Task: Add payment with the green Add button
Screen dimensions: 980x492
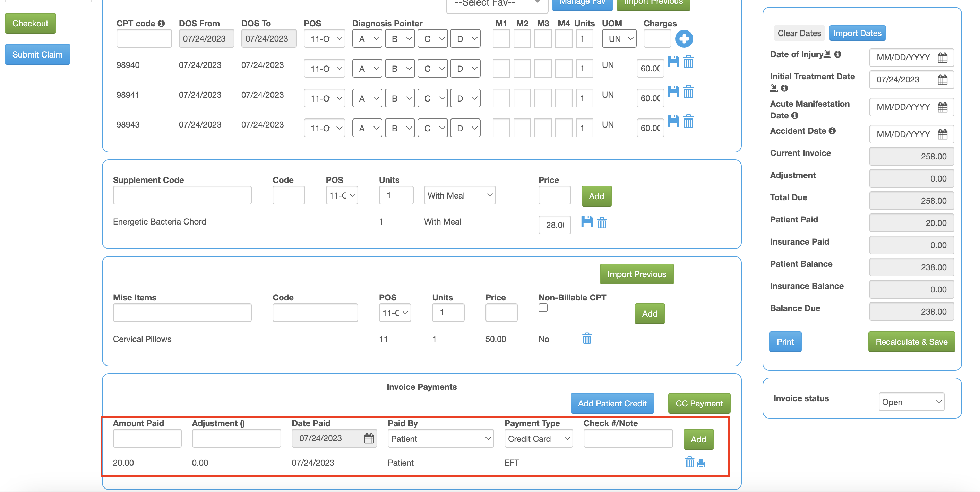Action: (x=698, y=440)
